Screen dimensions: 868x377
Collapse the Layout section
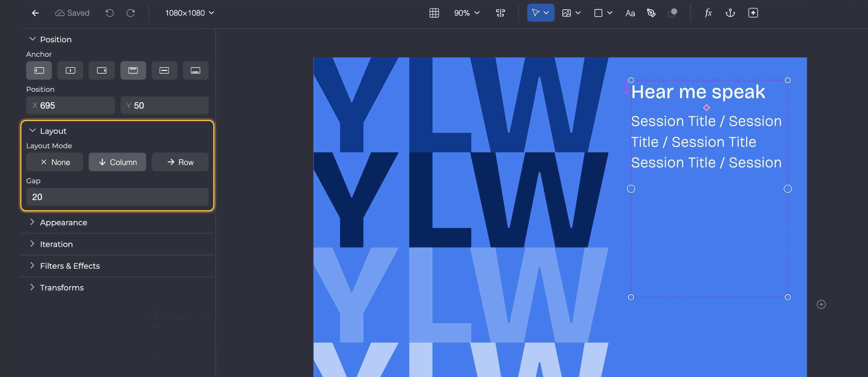(x=32, y=131)
